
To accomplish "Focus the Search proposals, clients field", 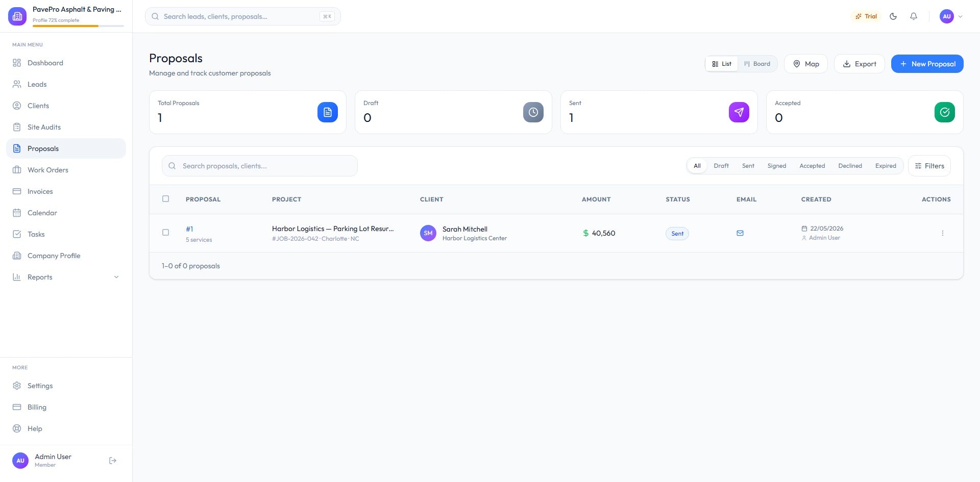I will [x=260, y=166].
